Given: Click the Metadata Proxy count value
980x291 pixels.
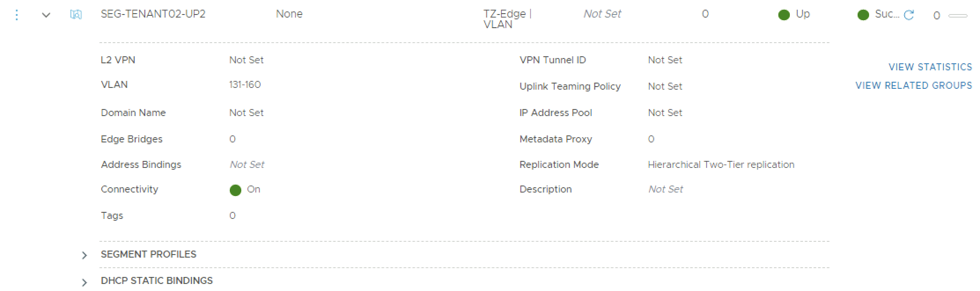Looking at the screenshot, I should coord(651,139).
